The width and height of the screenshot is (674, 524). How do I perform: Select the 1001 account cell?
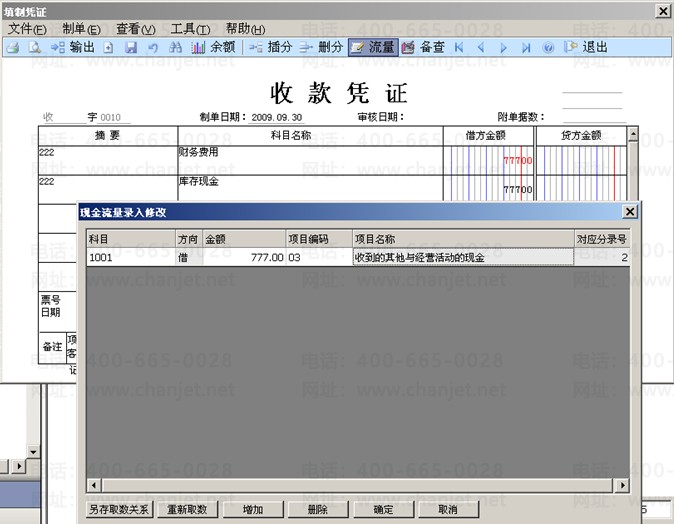coord(131,257)
